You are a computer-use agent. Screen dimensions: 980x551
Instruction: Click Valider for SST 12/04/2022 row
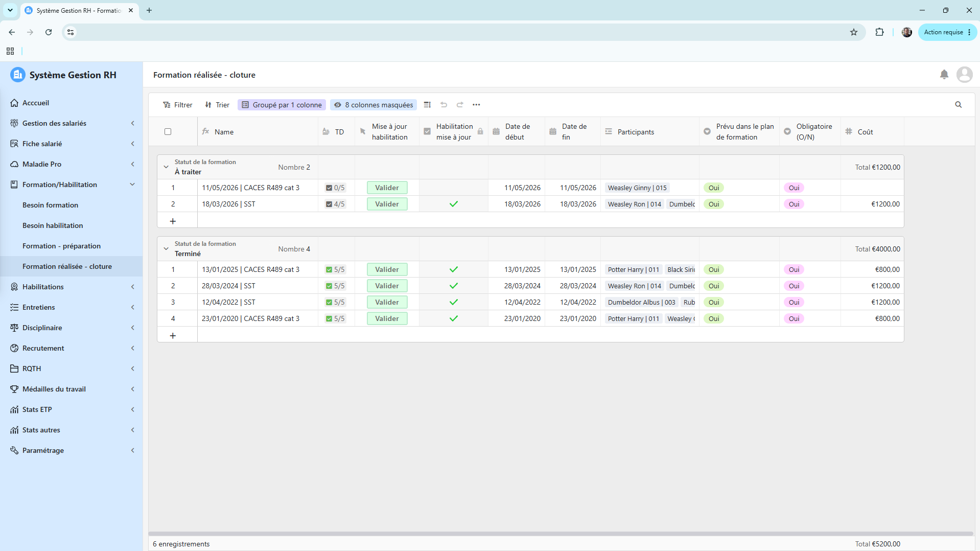point(387,302)
